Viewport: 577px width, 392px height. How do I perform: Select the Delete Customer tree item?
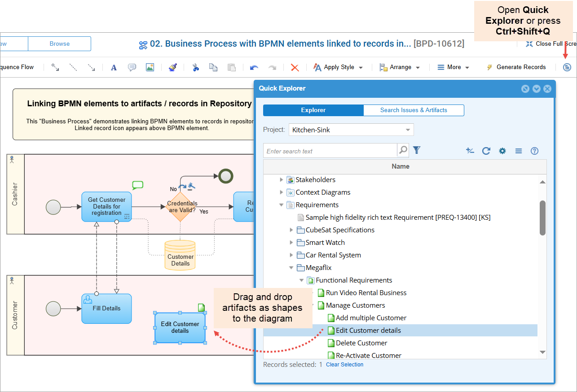click(x=361, y=343)
